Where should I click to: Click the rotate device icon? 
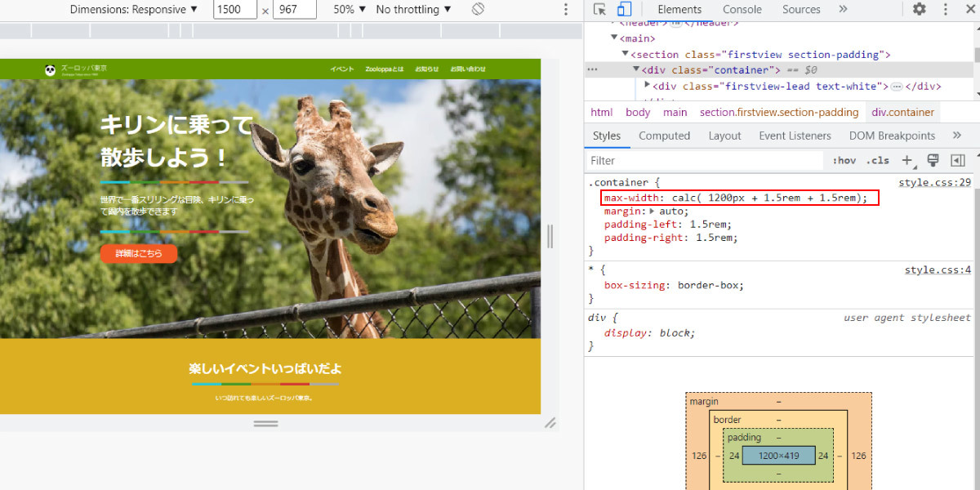tap(479, 10)
